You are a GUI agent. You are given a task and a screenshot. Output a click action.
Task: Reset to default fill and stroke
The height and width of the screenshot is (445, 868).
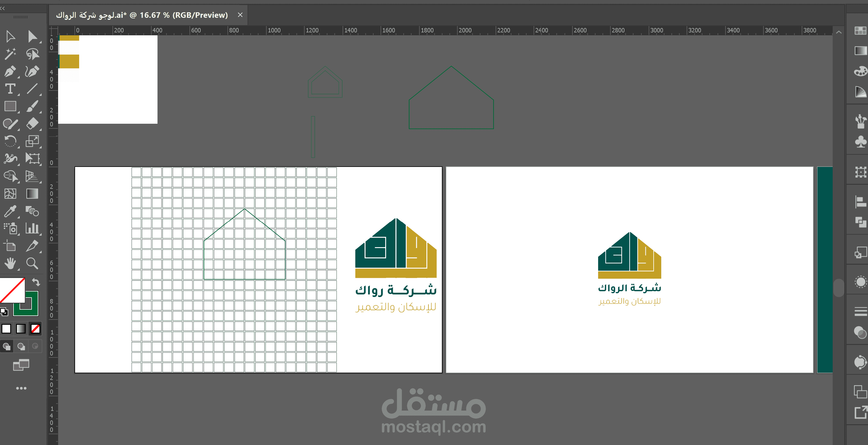tap(4, 312)
